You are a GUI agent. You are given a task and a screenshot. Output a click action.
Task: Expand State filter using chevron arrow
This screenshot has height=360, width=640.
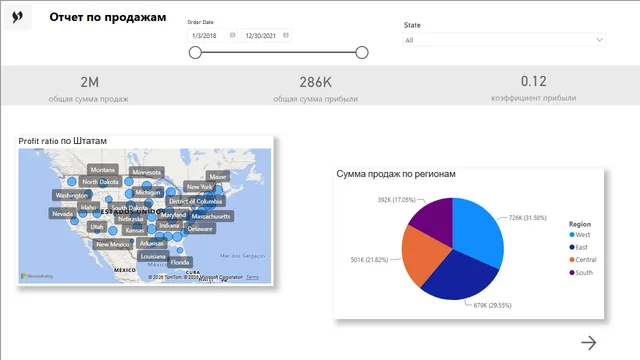(x=599, y=40)
